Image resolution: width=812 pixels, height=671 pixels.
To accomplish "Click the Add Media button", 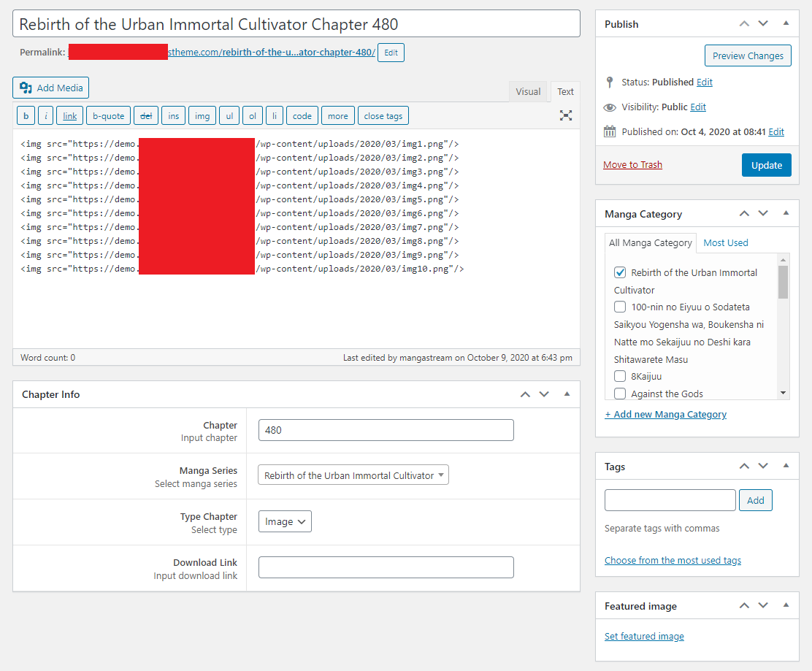I will click(x=51, y=88).
